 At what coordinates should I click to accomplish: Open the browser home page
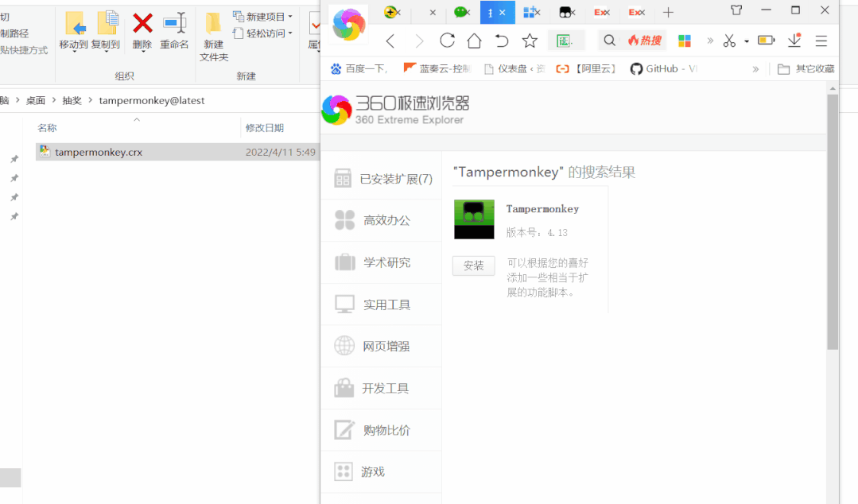click(x=474, y=41)
